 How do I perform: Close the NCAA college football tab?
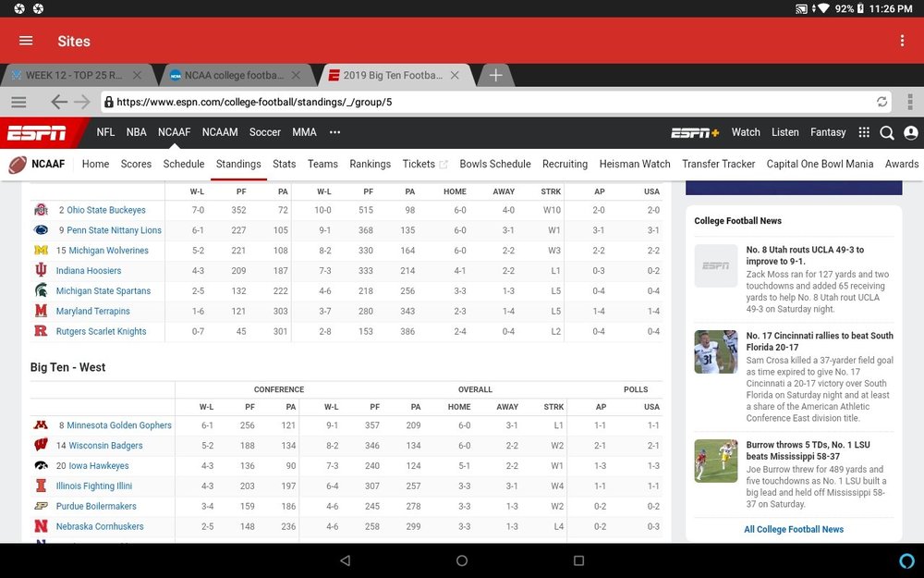296,75
